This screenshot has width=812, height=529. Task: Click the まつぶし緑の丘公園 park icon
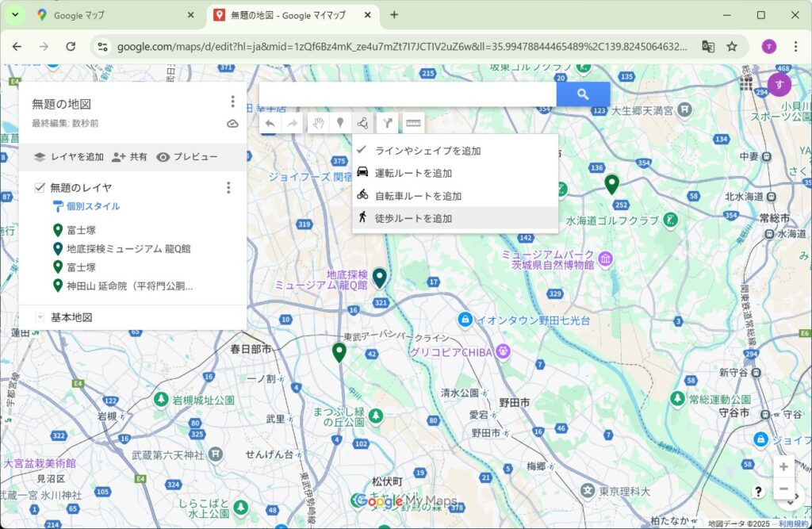click(375, 416)
